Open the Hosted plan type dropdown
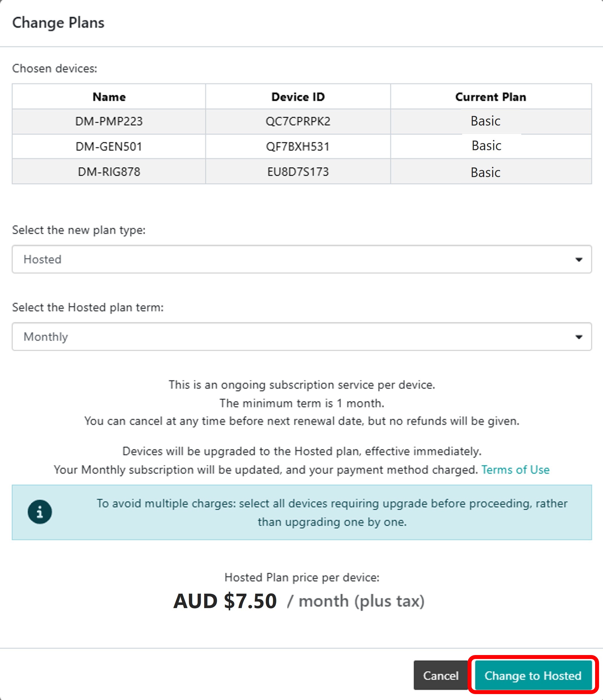 point(301,259)
